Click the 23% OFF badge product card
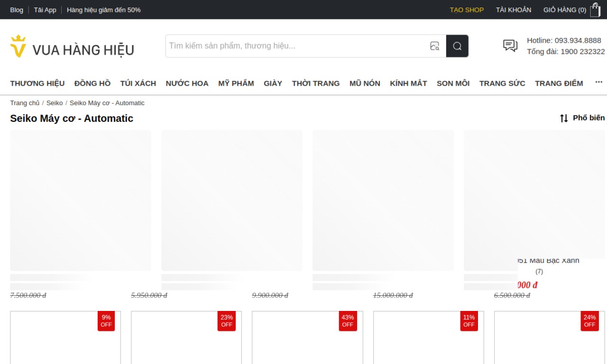Viewport: 607px width, 364px height. click(186, 337)
